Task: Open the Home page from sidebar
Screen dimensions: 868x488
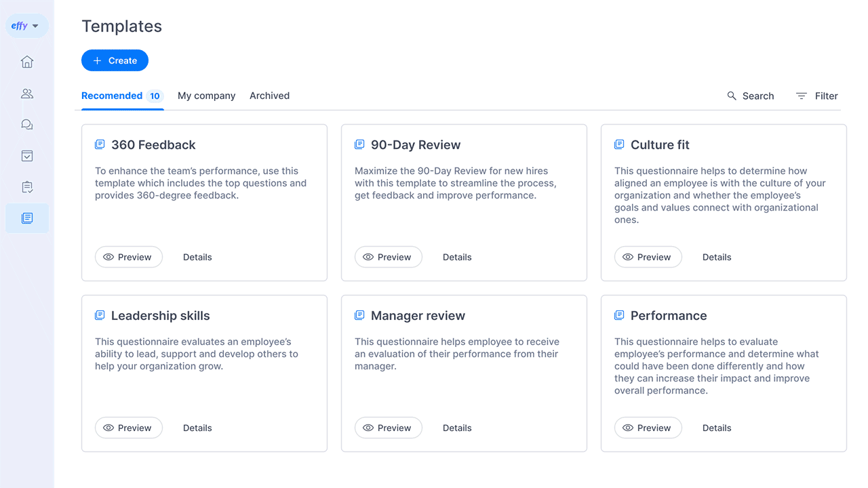Action: pyautogui.click(x=27, y=62)
